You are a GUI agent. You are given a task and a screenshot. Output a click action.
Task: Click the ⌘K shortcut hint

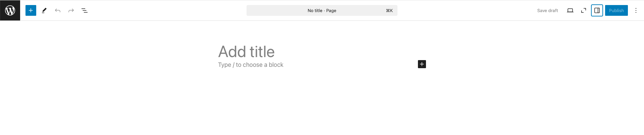[x=389, y=10]
